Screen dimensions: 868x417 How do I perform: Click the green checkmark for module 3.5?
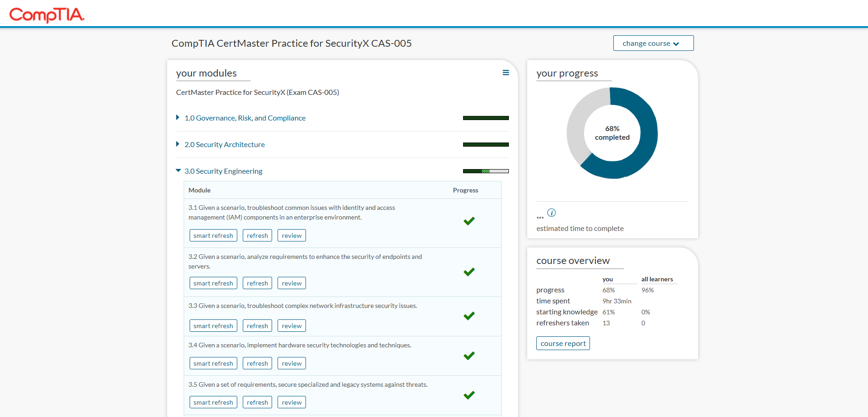click(469, 395)
